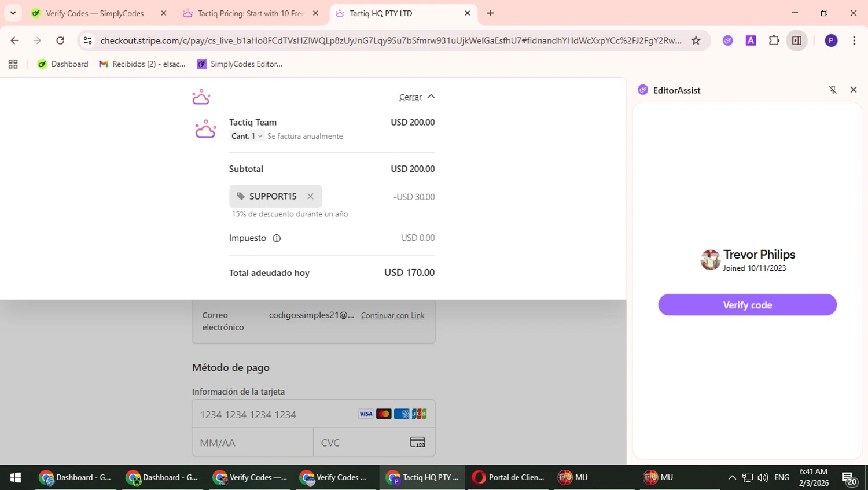This screenshot has width=868, height=490.
Task: Close the EditorAssist panel
Action: tap(854, 90)
